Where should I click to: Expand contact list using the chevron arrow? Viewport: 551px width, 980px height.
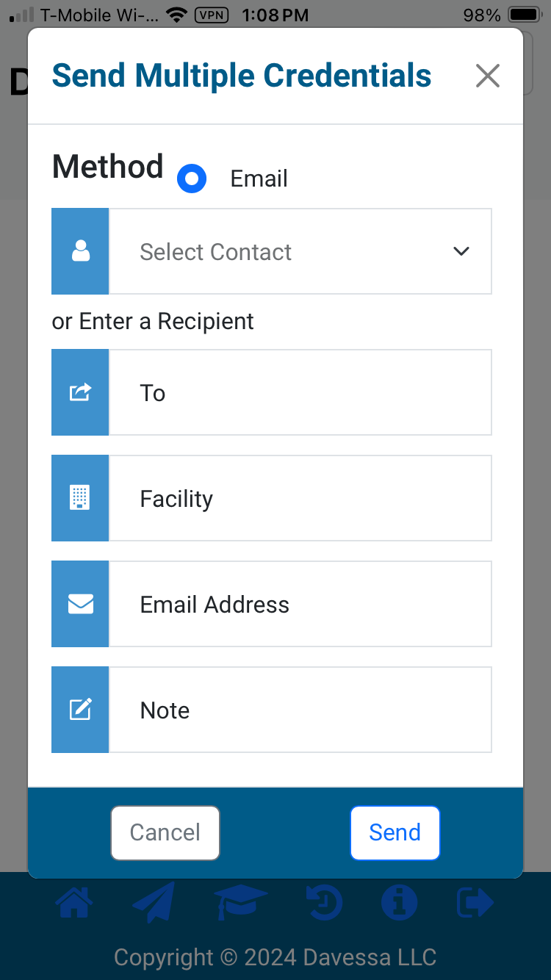coord(461,251)
